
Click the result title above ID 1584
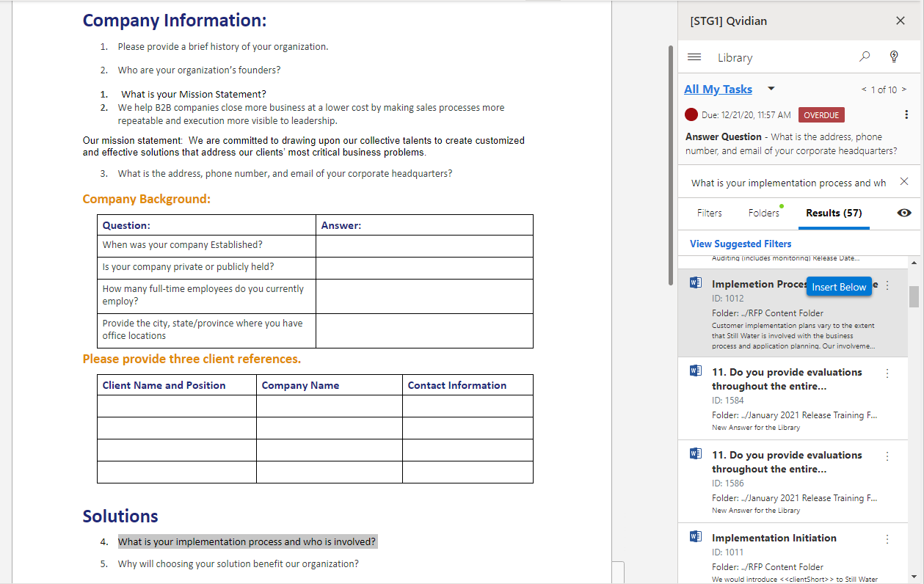[787, 379]
